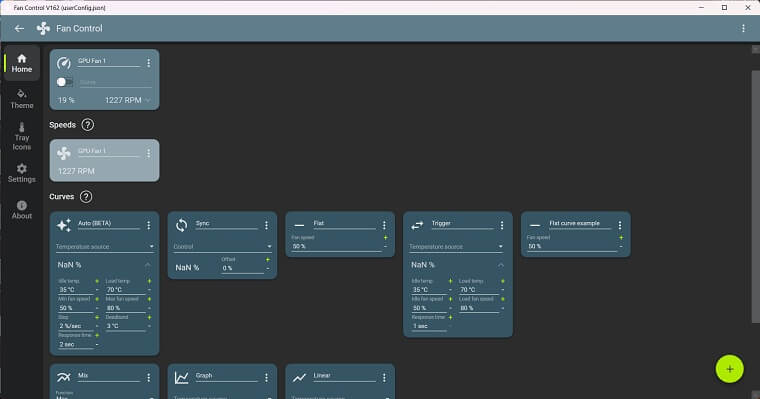Increase Load temp in Auto (BETA) card
Screen dimensions: 760x399
click(x=149, y=281)
